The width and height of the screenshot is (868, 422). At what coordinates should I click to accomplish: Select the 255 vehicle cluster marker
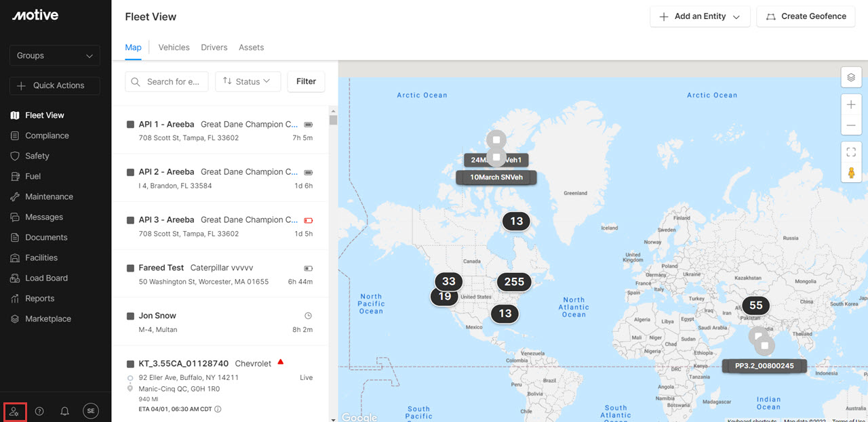click(x=514, y=282)
